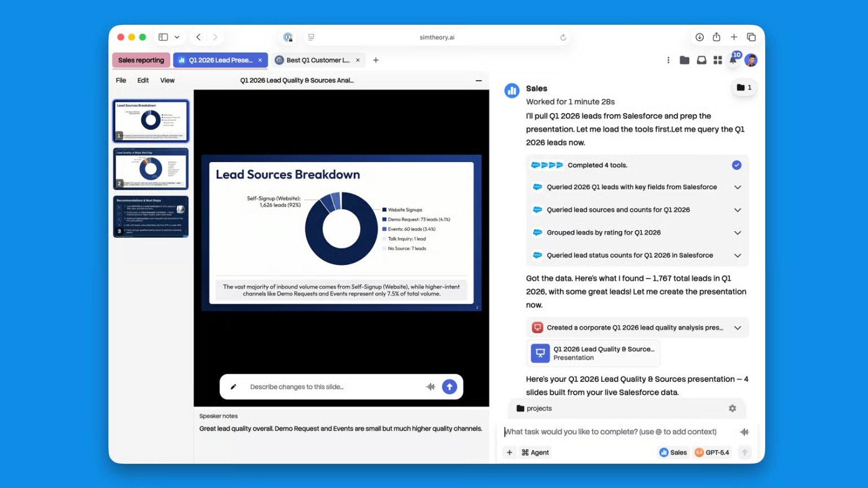Switch to Best Q1 Customer tab
The image size is (868, 488).
tap(317, 60)
